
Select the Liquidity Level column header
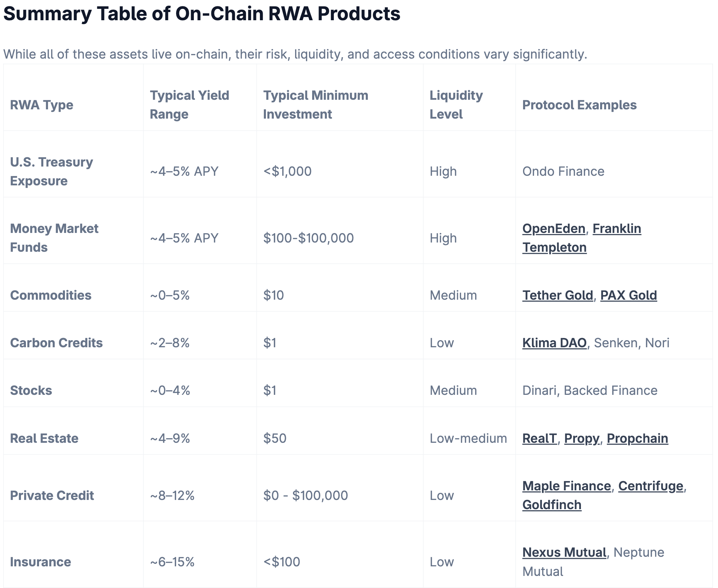[456, 105]
